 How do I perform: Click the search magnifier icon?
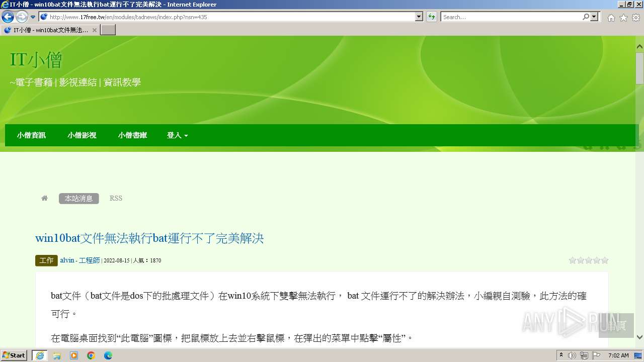(586, 17)
